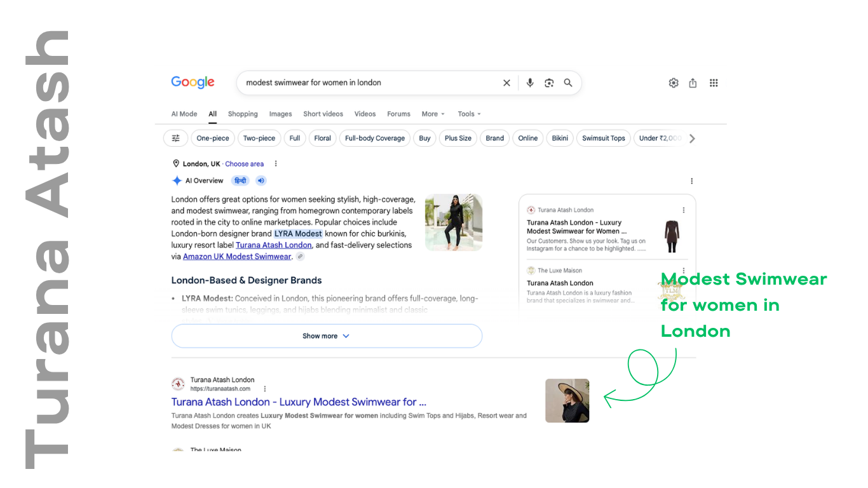868x488 pixels.
Task: Select the Swimsuit Tops filter chip
Action: click(x=604, y=138)
